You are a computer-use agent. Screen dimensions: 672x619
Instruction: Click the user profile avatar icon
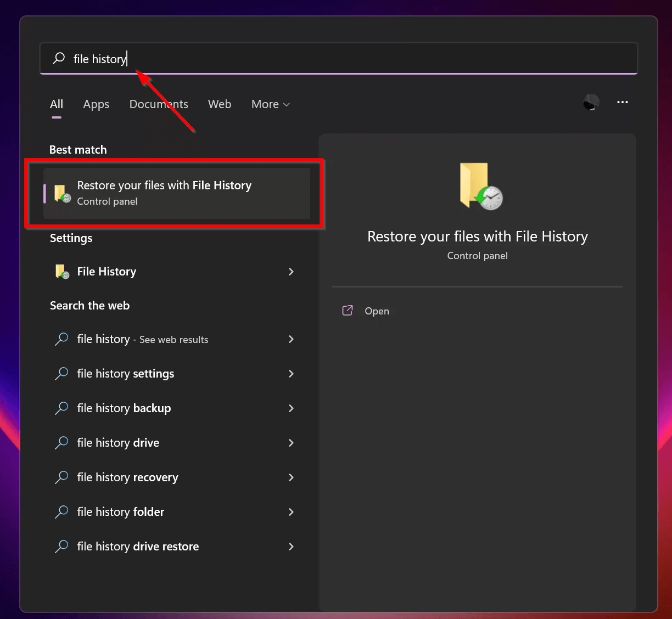(591, 103)
